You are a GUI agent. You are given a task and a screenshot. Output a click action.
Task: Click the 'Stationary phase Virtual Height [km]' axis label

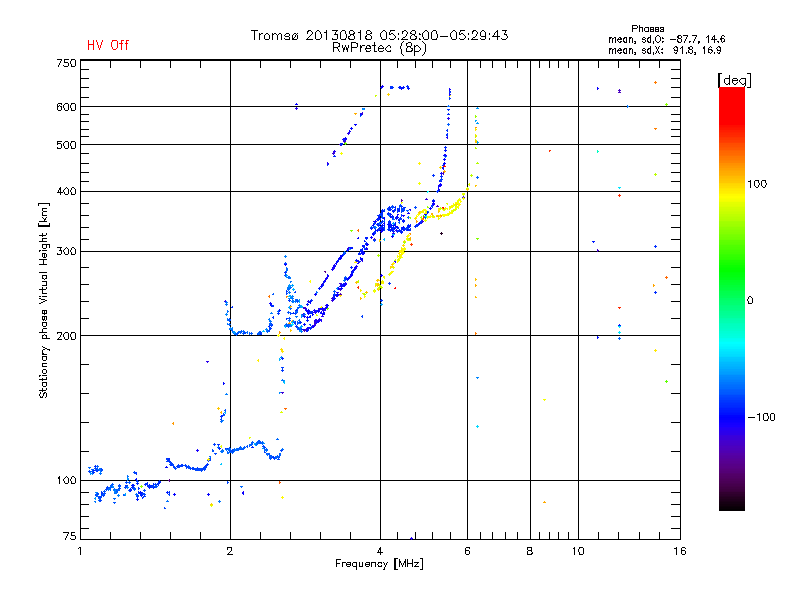coord(44,300)
